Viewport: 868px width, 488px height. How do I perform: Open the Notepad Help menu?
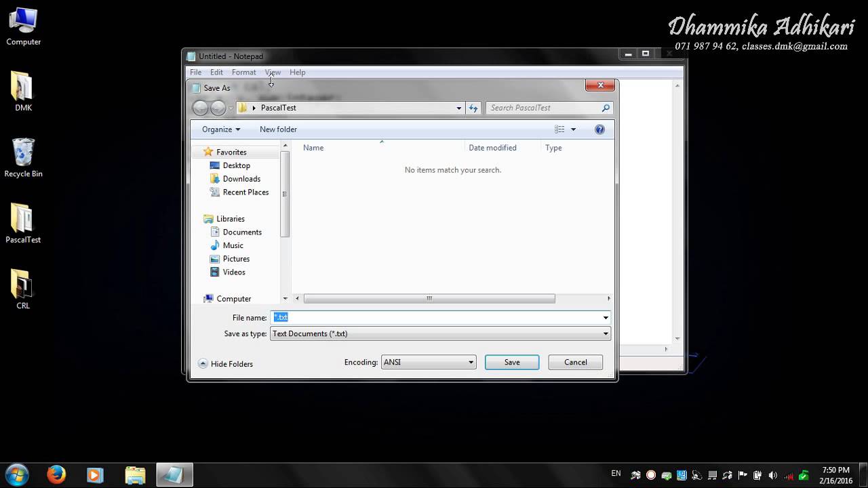pos(298,73)
